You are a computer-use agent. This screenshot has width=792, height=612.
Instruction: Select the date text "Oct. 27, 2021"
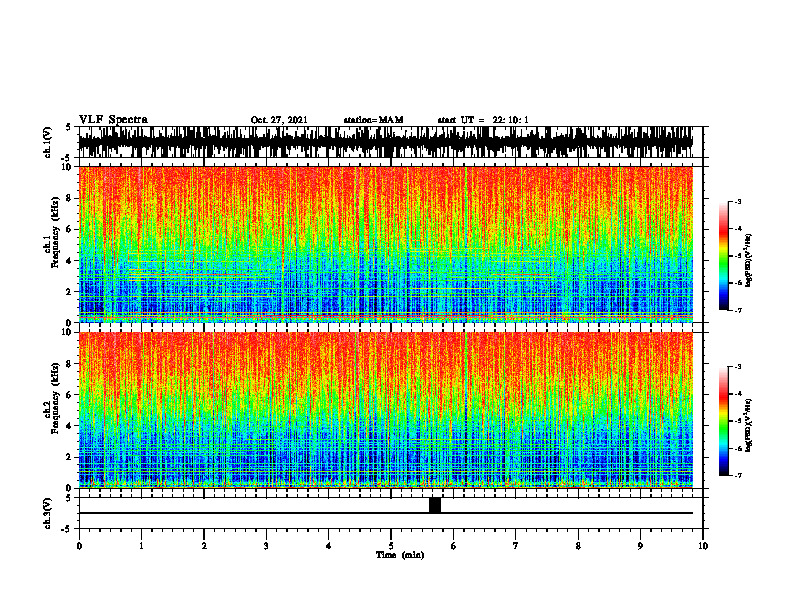[279, 120]
